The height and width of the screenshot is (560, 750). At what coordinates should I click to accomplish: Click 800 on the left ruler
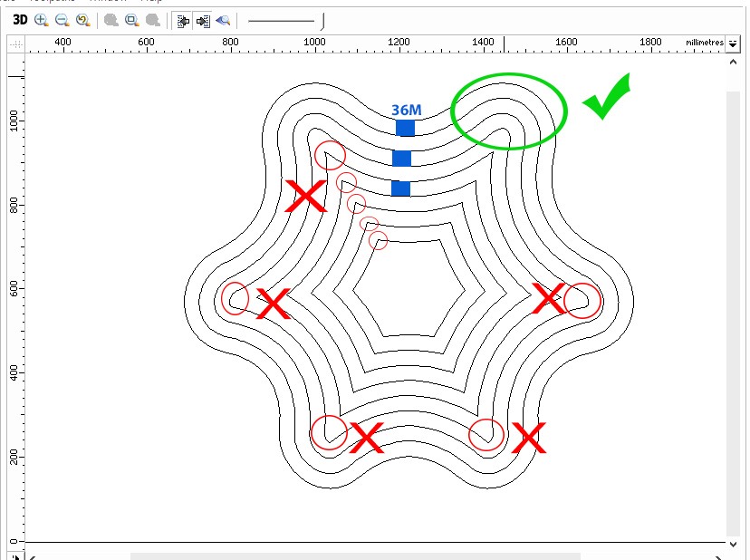pyautogui.click(x=14, y=205)
